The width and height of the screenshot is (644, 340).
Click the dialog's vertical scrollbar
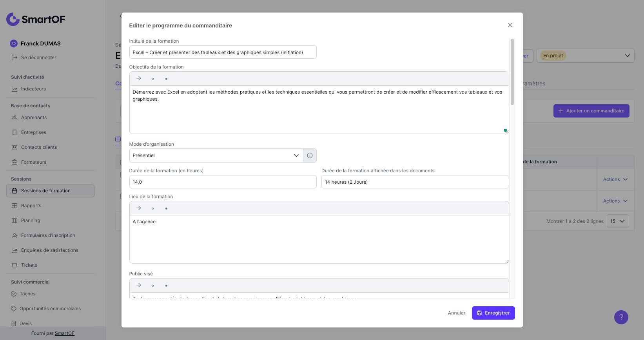(512, 72)
